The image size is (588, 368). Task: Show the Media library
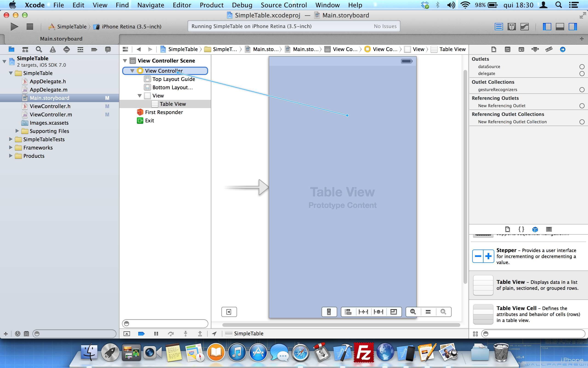coord(549,229)
